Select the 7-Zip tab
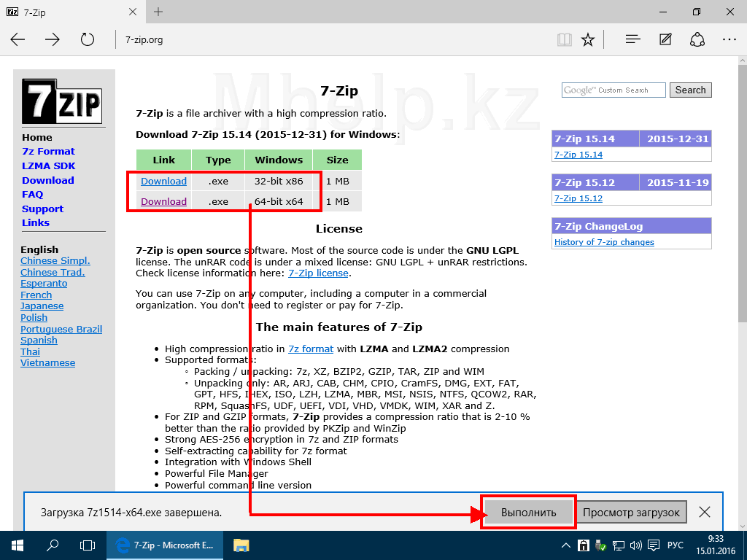The height and width of the screenshot is (560, 747). (72, 12)
